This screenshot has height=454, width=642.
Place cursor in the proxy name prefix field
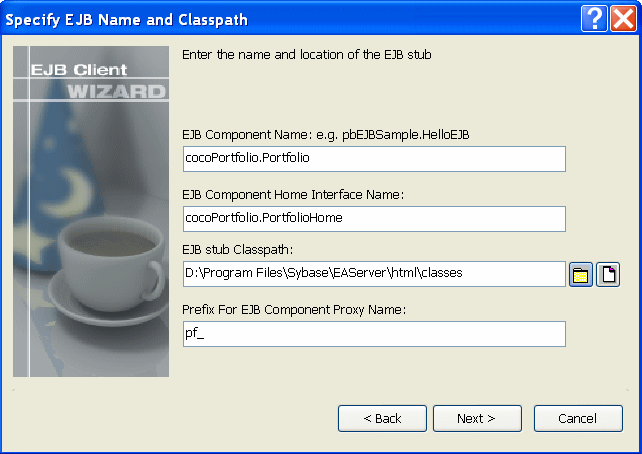point(374,333)
